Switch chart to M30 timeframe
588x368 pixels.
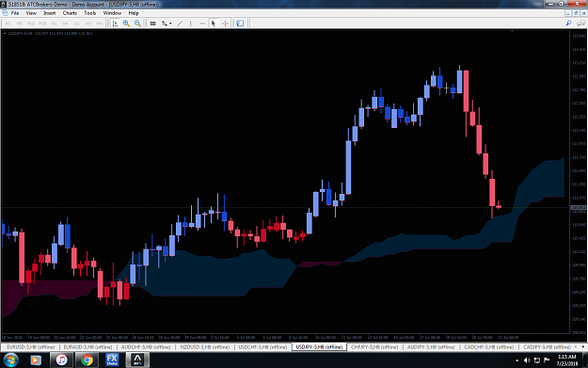pos(42,24)
